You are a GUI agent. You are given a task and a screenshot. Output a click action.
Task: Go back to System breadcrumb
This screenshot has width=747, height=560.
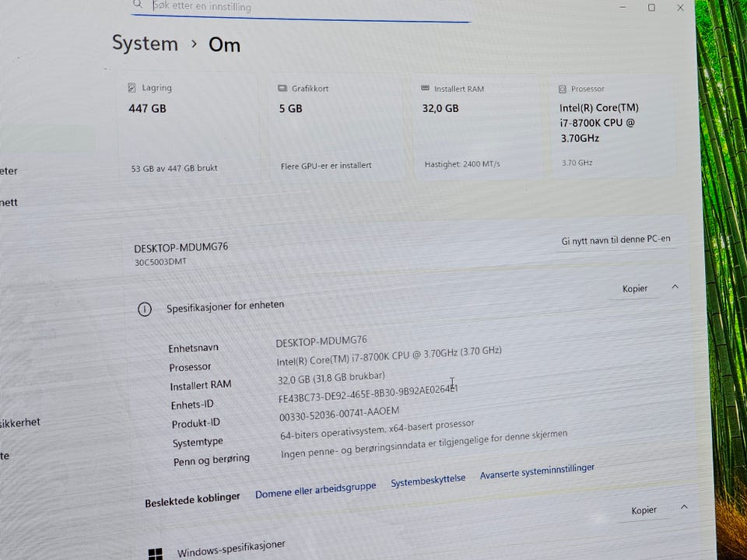[145, 44]
